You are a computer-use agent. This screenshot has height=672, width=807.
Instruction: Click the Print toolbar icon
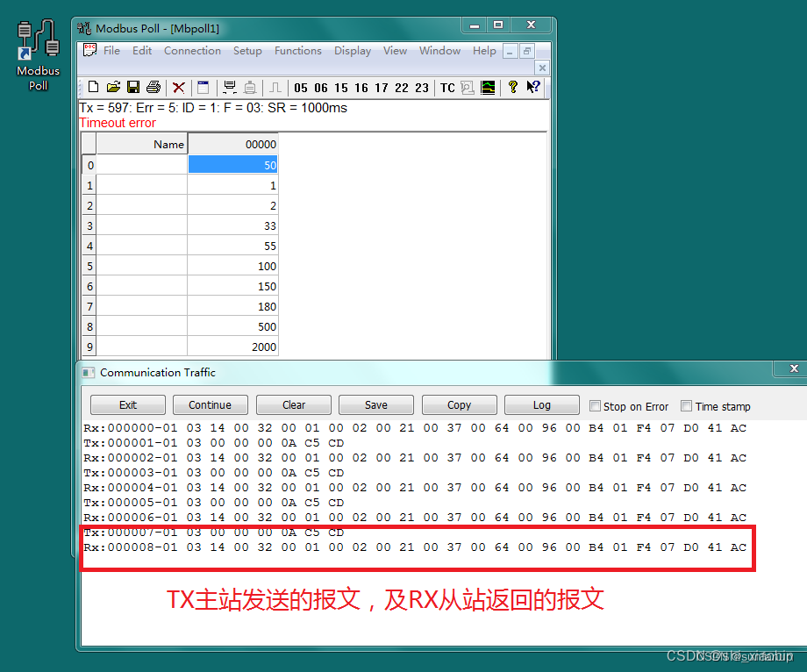(x=154, y=87)
